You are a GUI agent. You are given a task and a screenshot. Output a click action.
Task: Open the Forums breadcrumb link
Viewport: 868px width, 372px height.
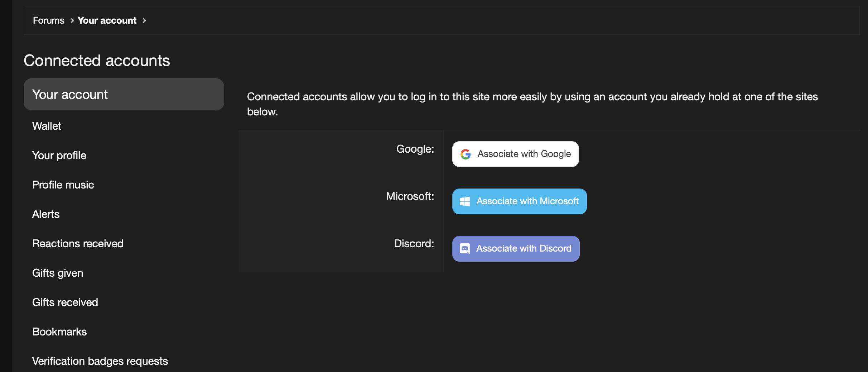49,20
